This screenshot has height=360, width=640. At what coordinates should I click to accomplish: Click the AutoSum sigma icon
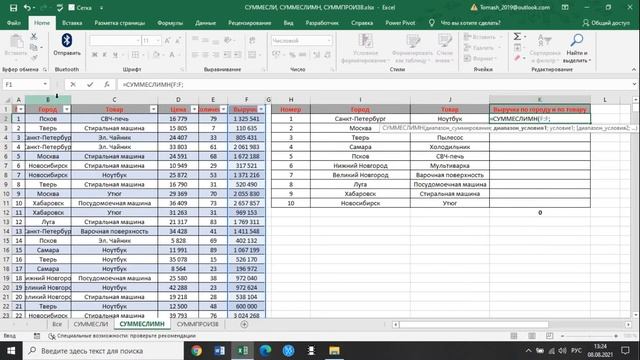tap(517, 37)
